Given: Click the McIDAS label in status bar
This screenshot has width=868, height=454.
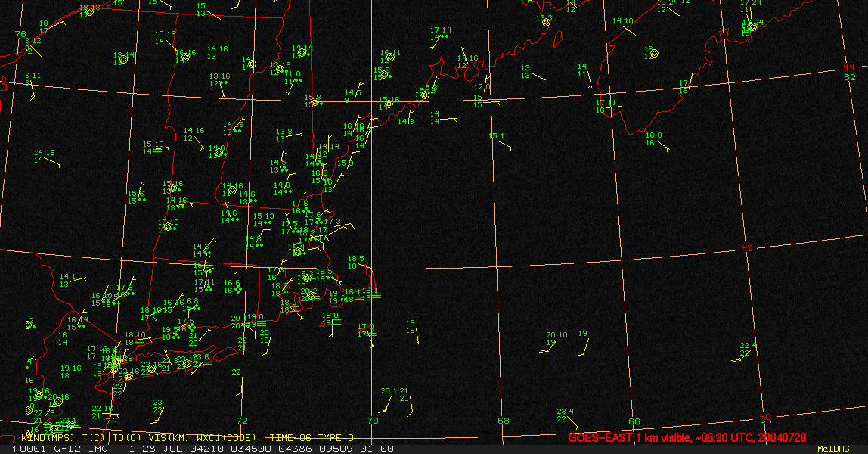Looking at the screenshot, I should [833, 449].
